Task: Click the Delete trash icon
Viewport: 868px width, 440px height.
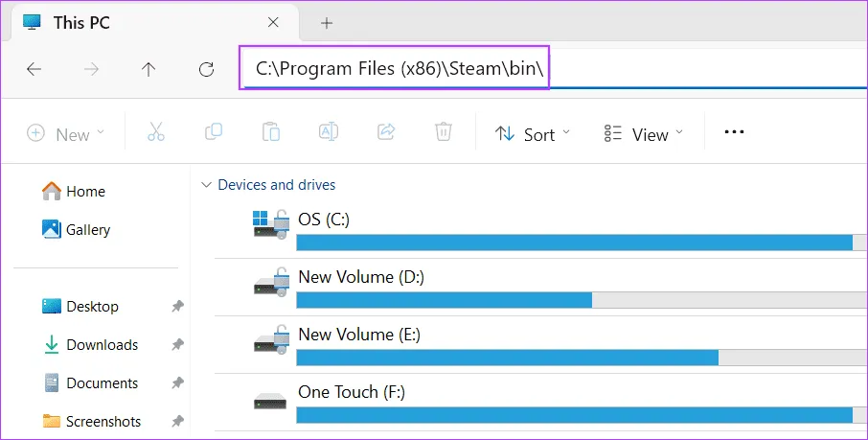Action: coord(444,133)
